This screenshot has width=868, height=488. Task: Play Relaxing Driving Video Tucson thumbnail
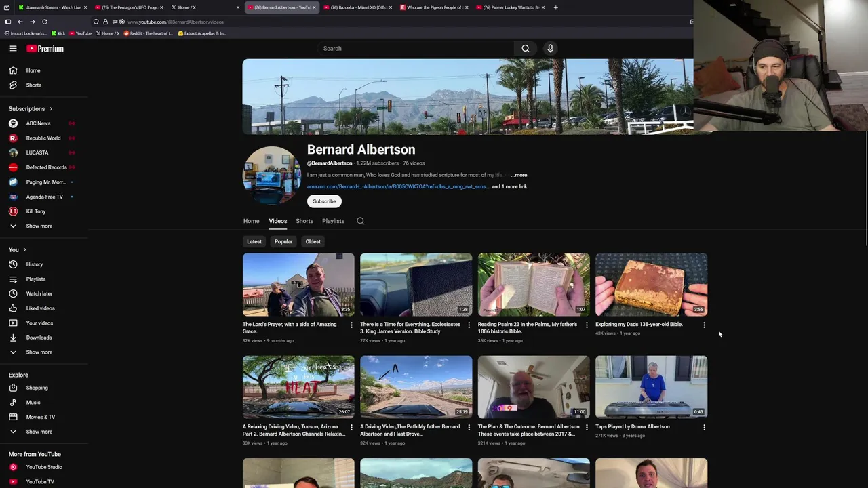298,387
